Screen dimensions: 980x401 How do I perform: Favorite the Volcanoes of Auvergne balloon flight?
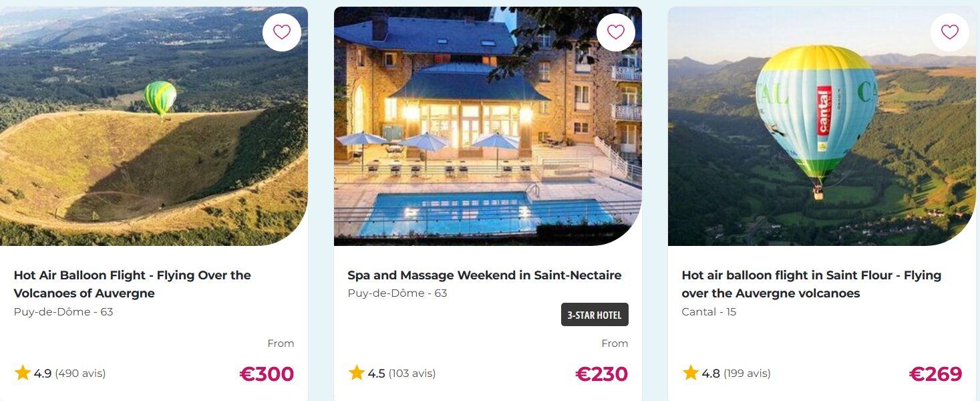281,32
